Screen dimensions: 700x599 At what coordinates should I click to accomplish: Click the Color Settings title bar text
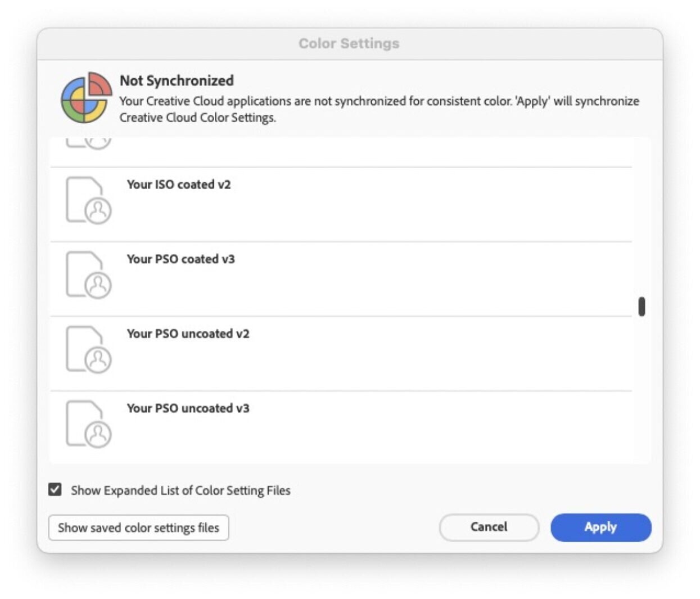pos(349,44)
